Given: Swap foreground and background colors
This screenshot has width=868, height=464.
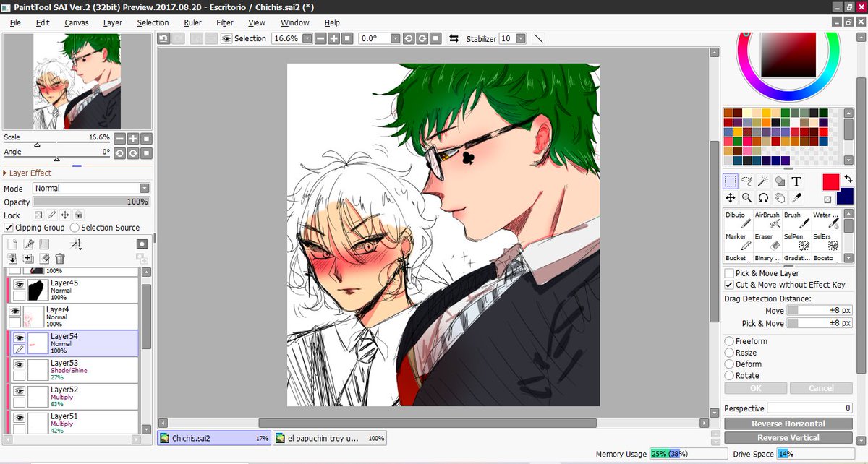Looking at the screenshot, I should (848, 179).
